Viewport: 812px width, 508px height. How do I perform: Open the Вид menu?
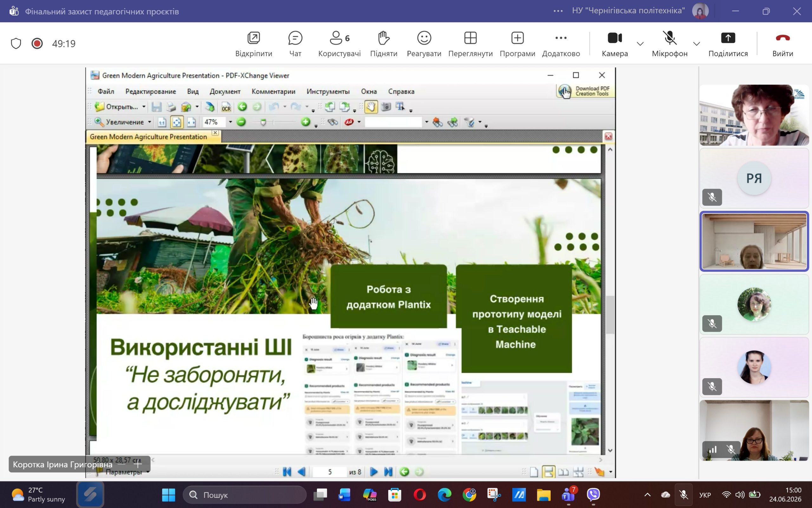tap(193, 91)
